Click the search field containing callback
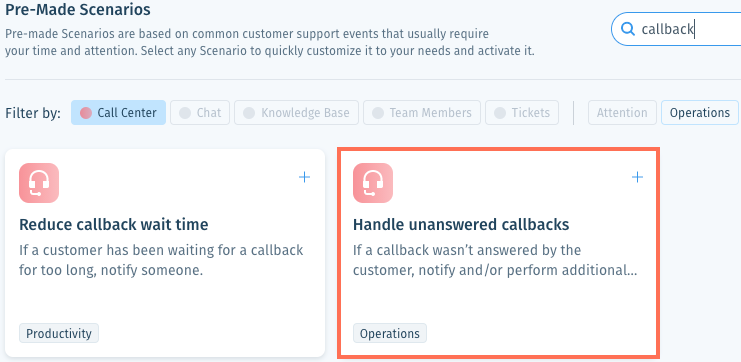The width and height of the screenshot is (741, 362). click(x=677, y=29)
